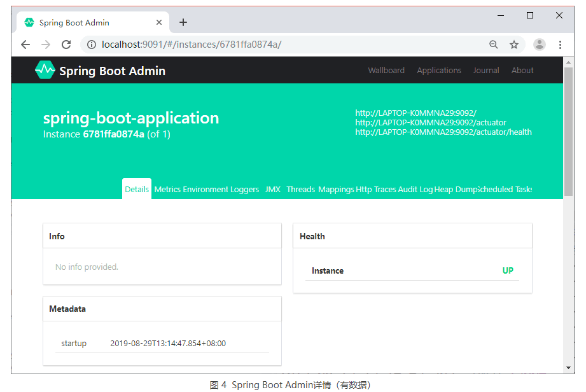Screen dimensions: 586x392
Task: Click the site info icon in address bar
Action: point(92,45)
